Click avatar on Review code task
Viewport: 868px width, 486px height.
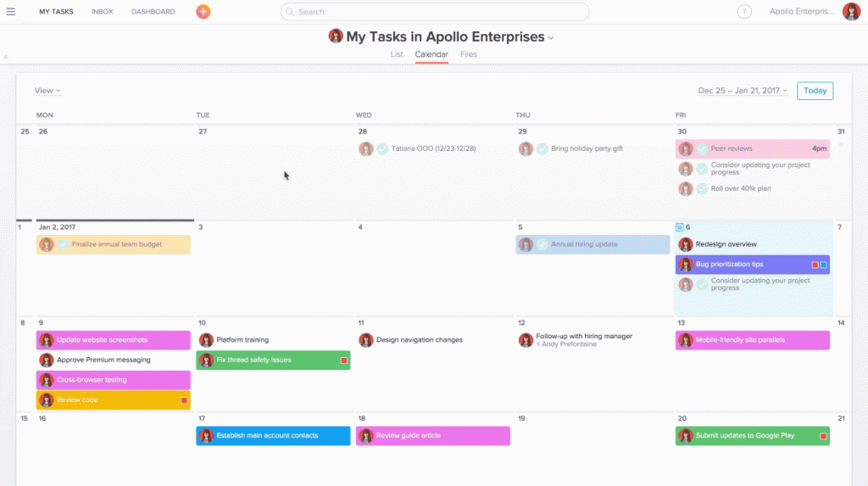click(47, 399)
